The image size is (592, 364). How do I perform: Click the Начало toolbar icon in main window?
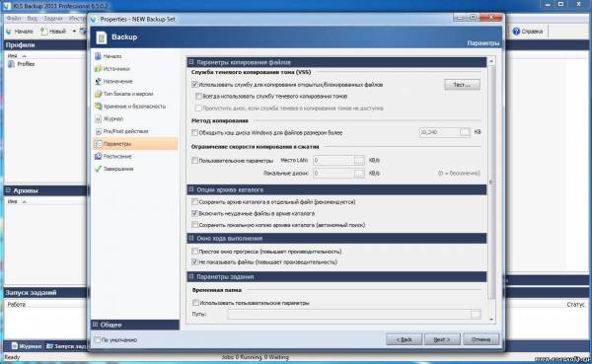click(x=9, y=32)
